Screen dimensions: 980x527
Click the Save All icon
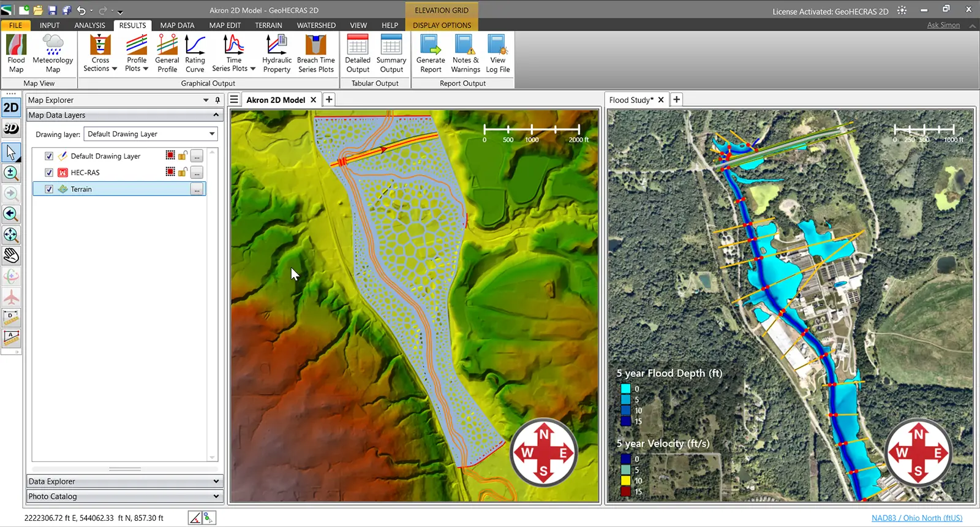click(x=66, y=10)
